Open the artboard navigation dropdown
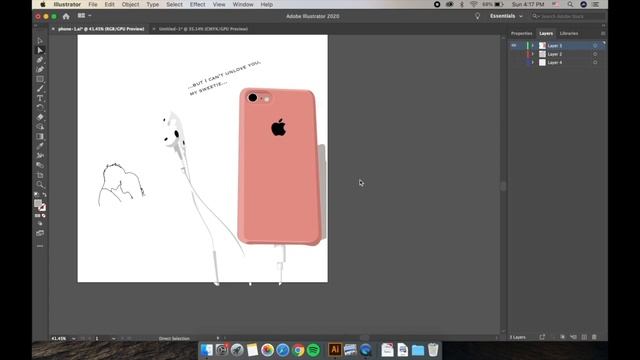This screenshot has height=360, width=640. (x=113, y=338)
